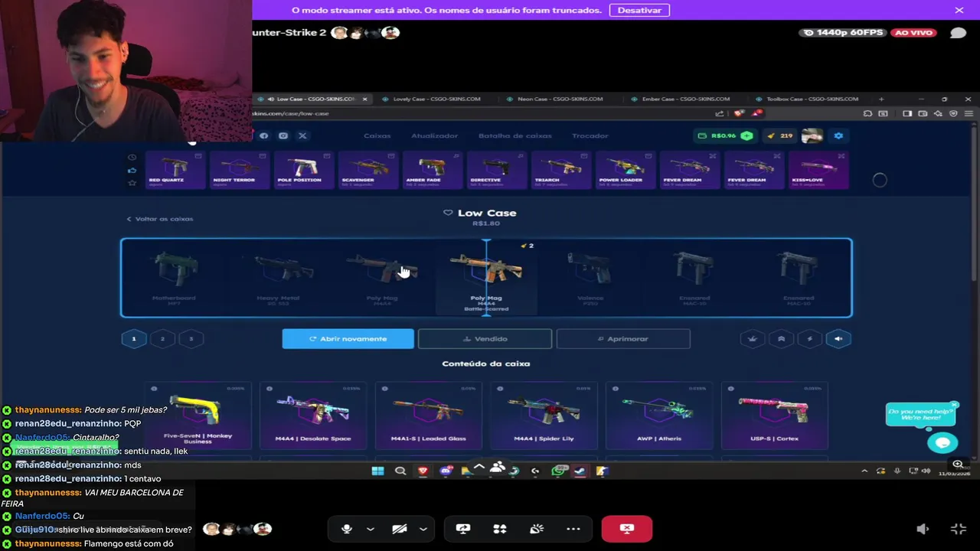The width and height of the screenshot is (980, 551).
Task: Switch to the Toolbox Case browser tab
Action: tap(812, 99)
